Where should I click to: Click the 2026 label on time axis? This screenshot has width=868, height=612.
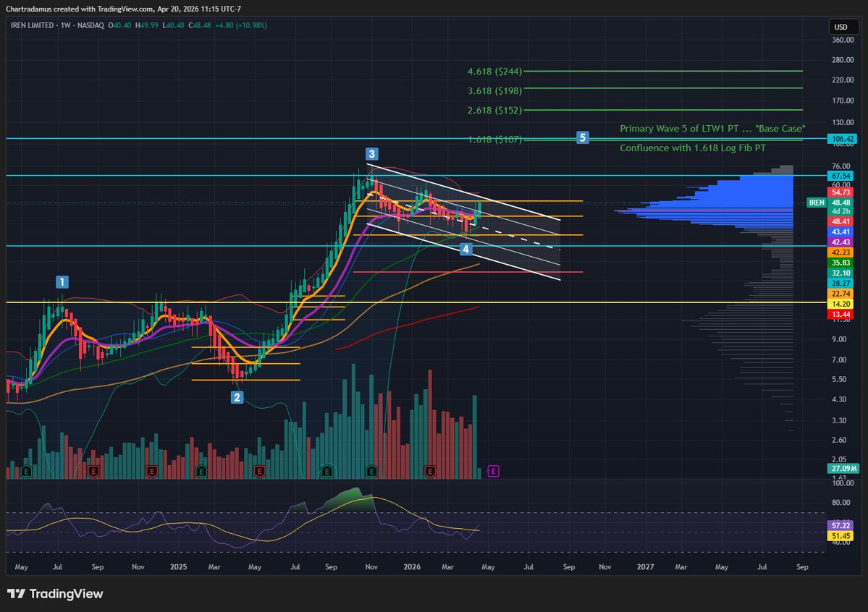click(412, 567)
